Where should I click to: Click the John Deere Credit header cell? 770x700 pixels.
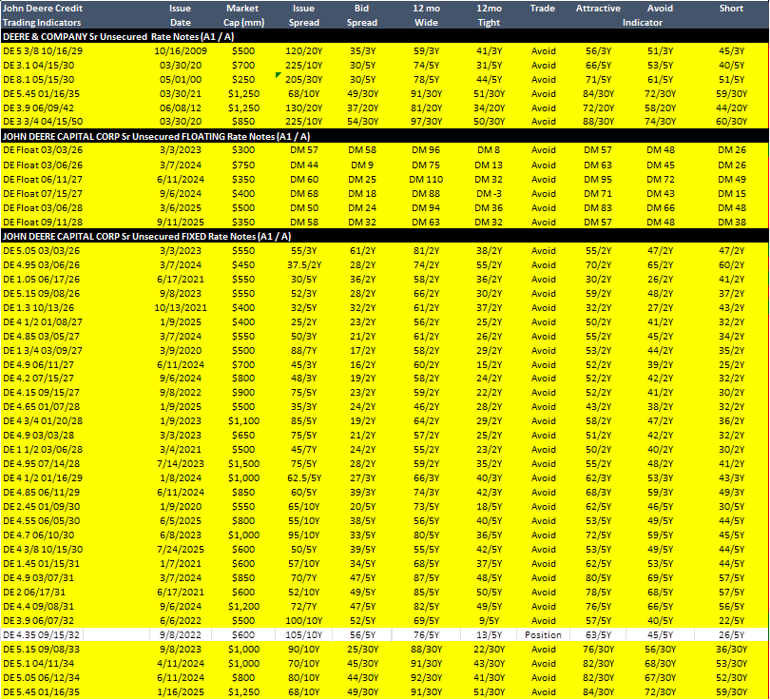[x=43, y=9]
